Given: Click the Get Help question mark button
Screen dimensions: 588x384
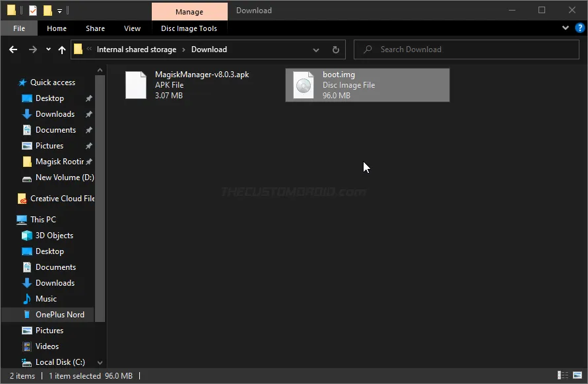Looking at the screenshot, I should point(579,28).
